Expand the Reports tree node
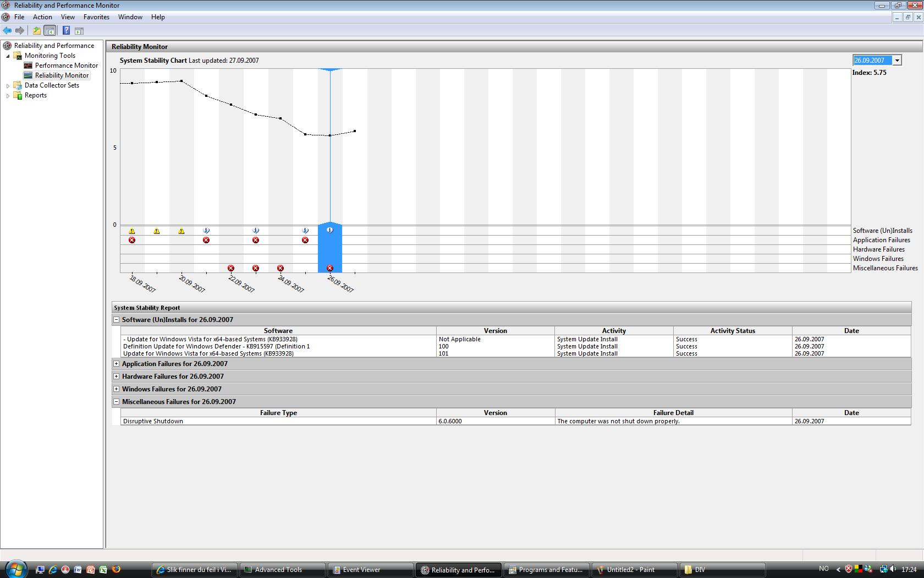Viewport: 924px width, 578px height. pos(8,95)
